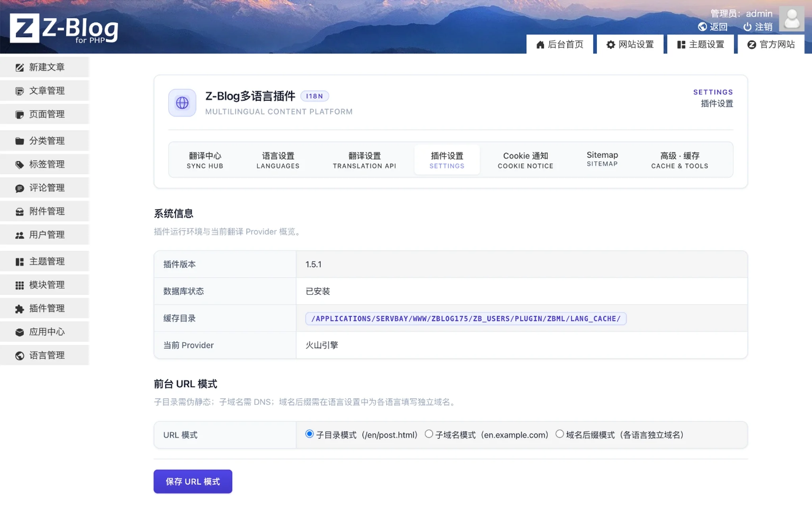Viewport: 812px width, 507px height.
Task: Click the power icon beside 注销
Action: (747, 27)
